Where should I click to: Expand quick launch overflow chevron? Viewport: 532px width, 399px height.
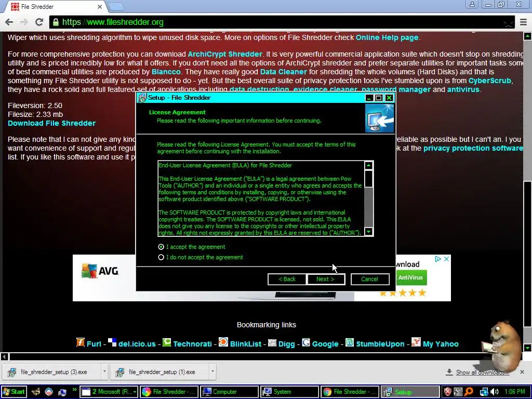pos(74,390)
